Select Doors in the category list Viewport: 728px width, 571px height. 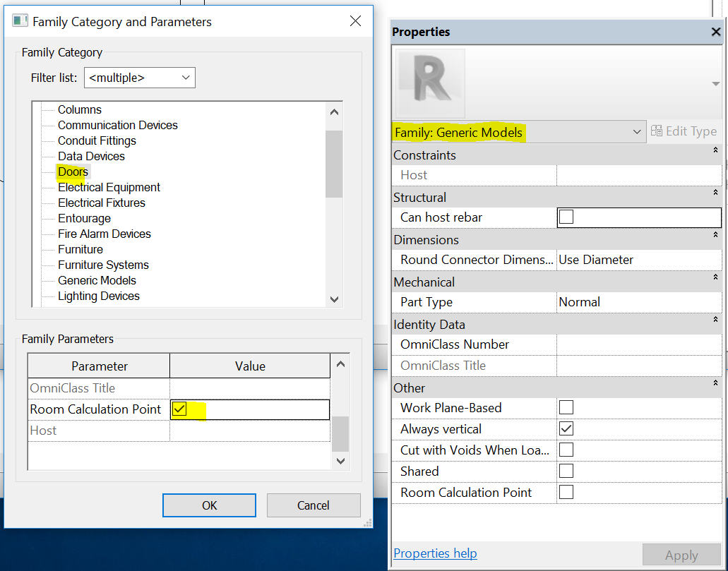coord(73,172)
